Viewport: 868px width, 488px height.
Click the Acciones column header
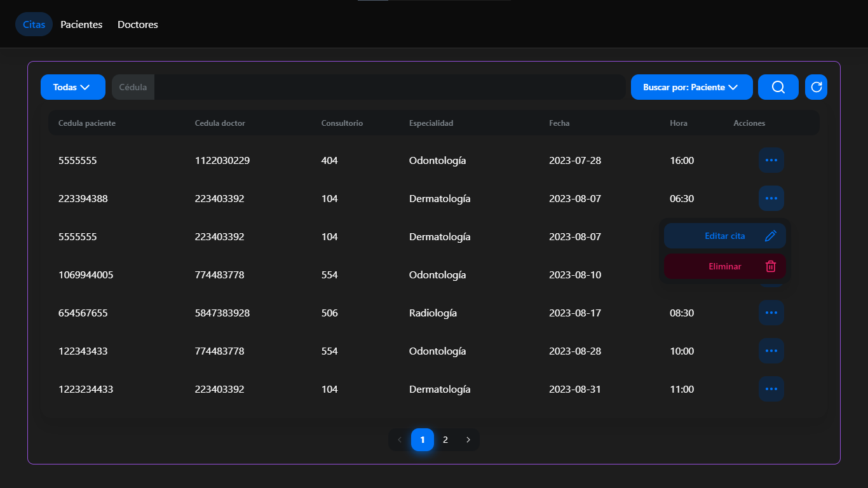pos(749,123)
